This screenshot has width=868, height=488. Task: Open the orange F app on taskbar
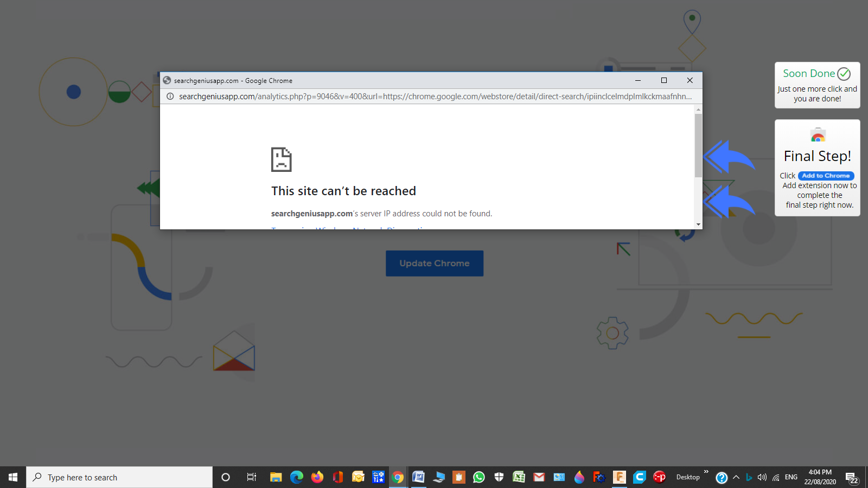pos(620,477)
